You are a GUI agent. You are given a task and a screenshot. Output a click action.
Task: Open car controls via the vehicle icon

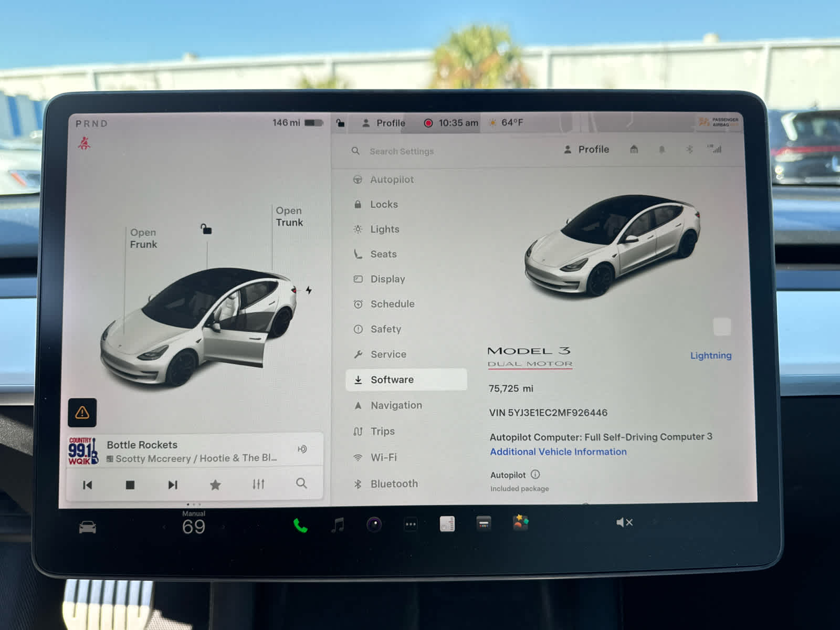(x=87, y=527)
